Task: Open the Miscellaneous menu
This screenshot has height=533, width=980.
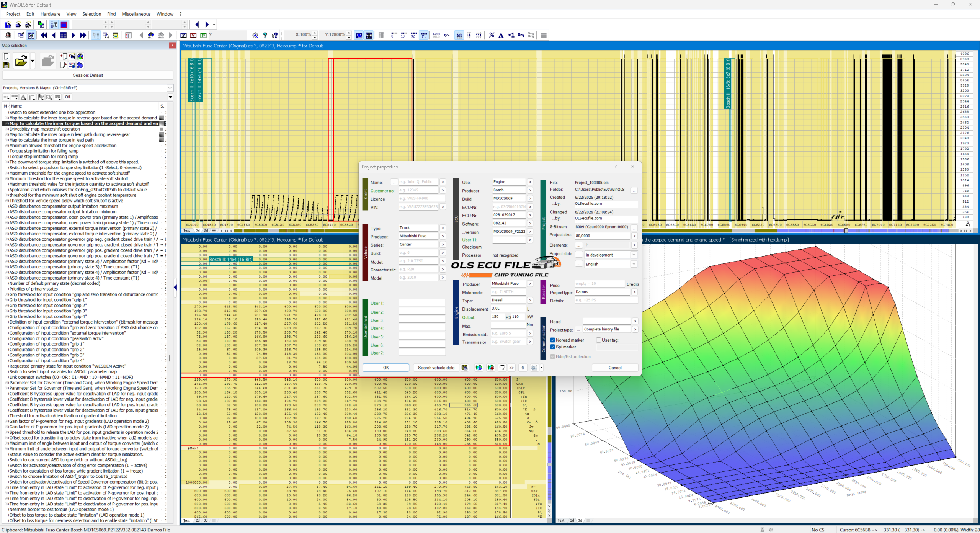Action: 136,14
